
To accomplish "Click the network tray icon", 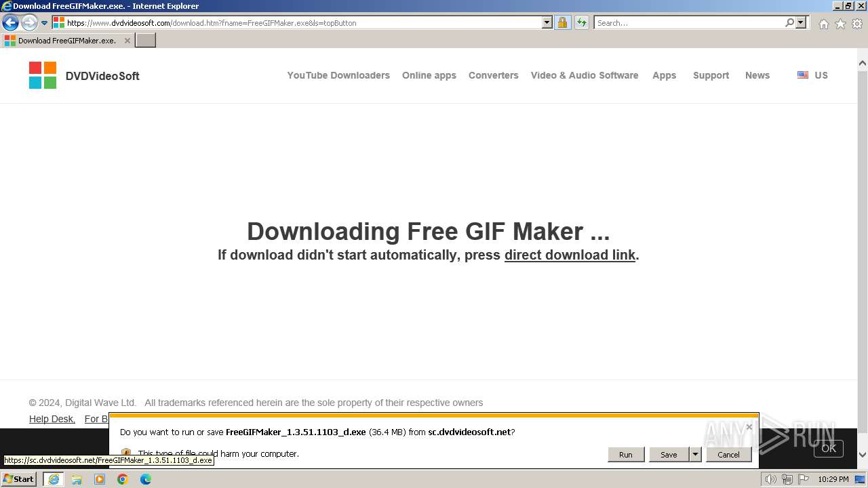I will pos(787,479).
